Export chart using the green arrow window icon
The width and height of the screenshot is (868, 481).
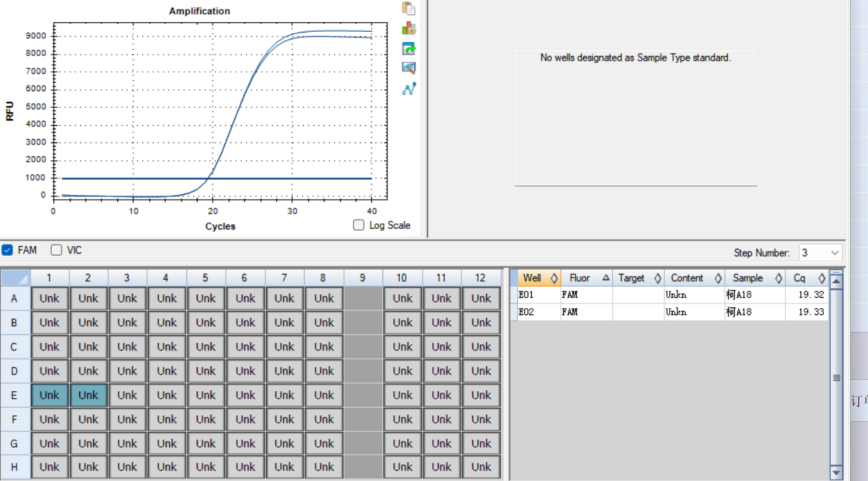click(x=409, y=48)
